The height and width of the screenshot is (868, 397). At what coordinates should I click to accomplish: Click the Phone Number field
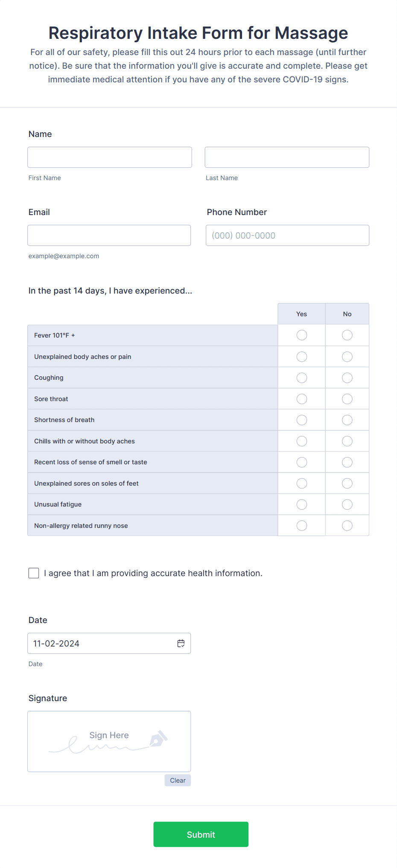pyautogui.click(x=287, y=236)
